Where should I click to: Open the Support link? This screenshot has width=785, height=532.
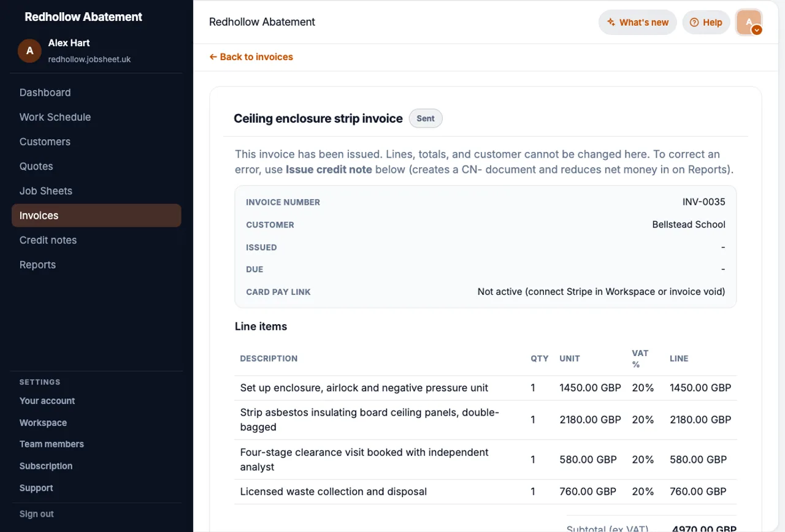36,488
